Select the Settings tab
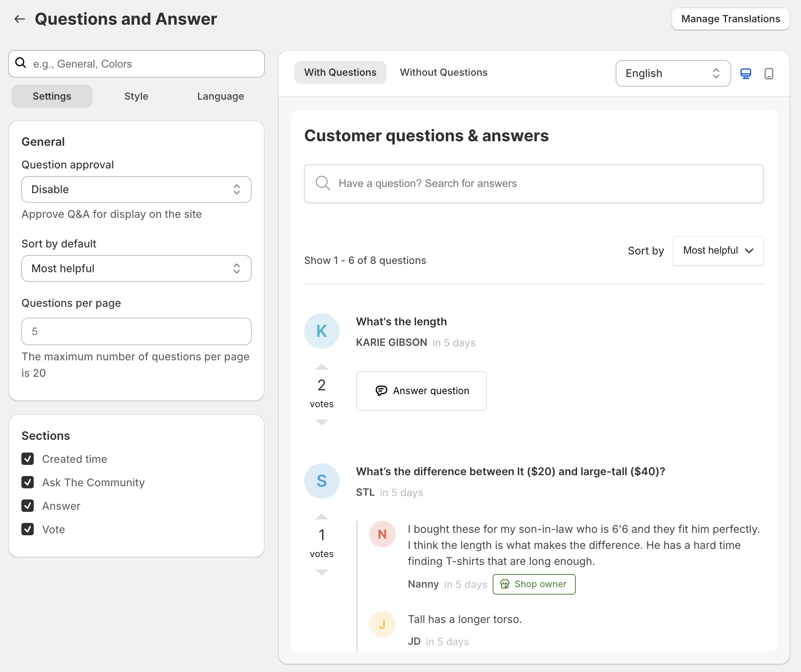This screenshot has height=672, width=801. pyautogui.click(x=52, y=96)
